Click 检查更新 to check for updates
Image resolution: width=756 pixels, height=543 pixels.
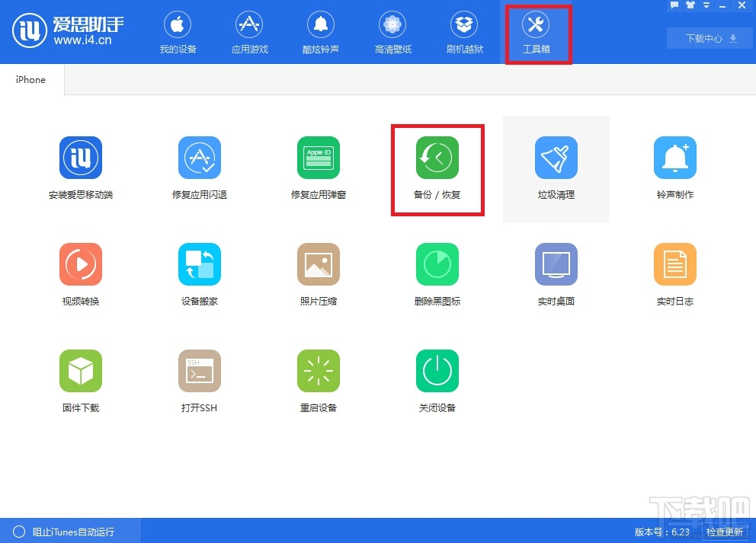pyautogui.click(x=724, y=532)
